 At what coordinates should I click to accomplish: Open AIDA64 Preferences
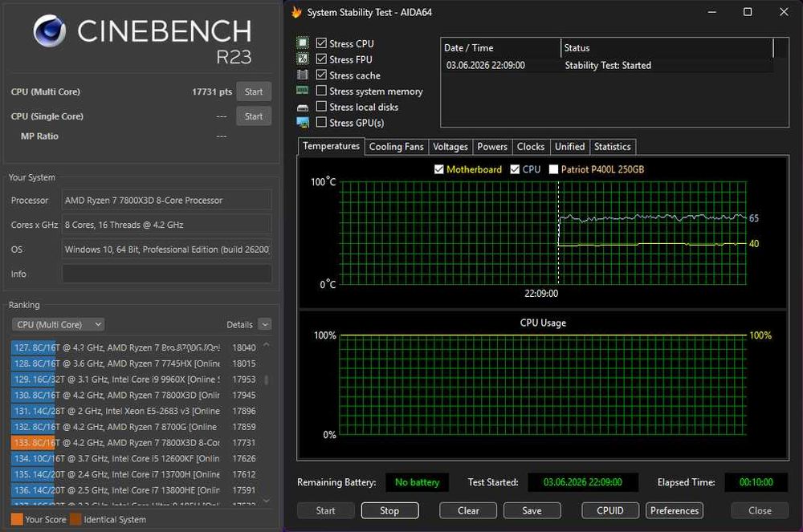tap(675, 510)
